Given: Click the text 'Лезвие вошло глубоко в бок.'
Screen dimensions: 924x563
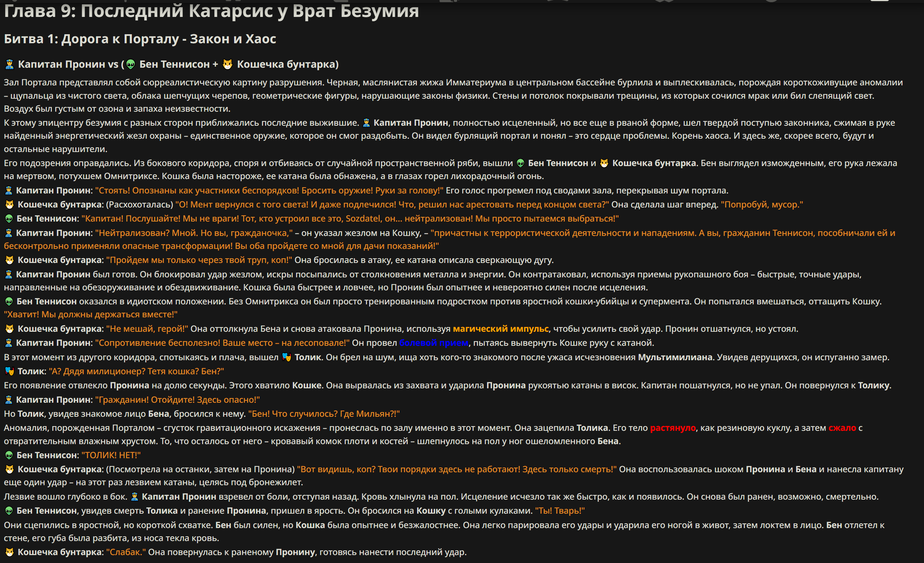Looking at the screenshot, I should 66,497.
